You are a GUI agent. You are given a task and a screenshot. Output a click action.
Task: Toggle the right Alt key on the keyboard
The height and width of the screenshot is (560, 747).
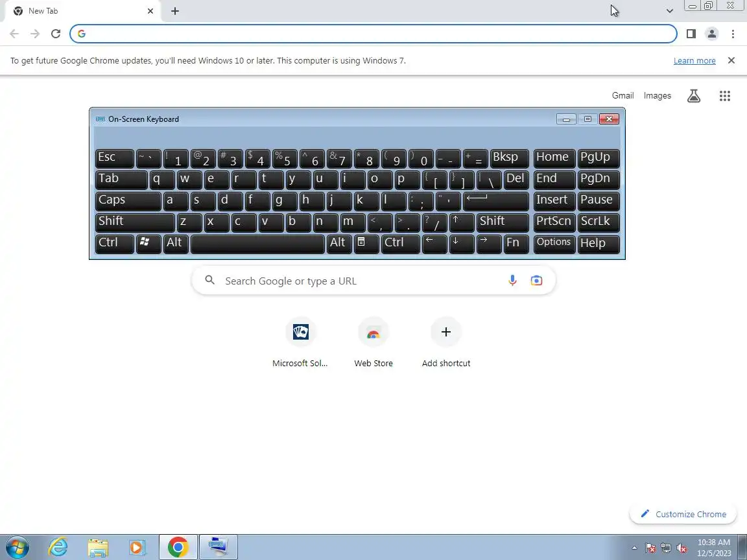coord(339,244)
